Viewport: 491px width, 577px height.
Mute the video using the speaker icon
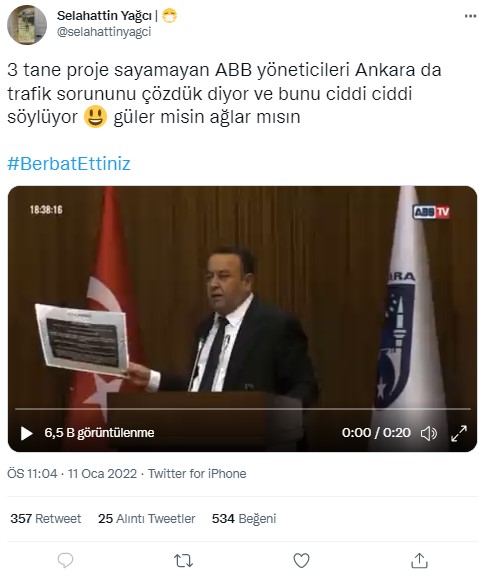(428, 433)
